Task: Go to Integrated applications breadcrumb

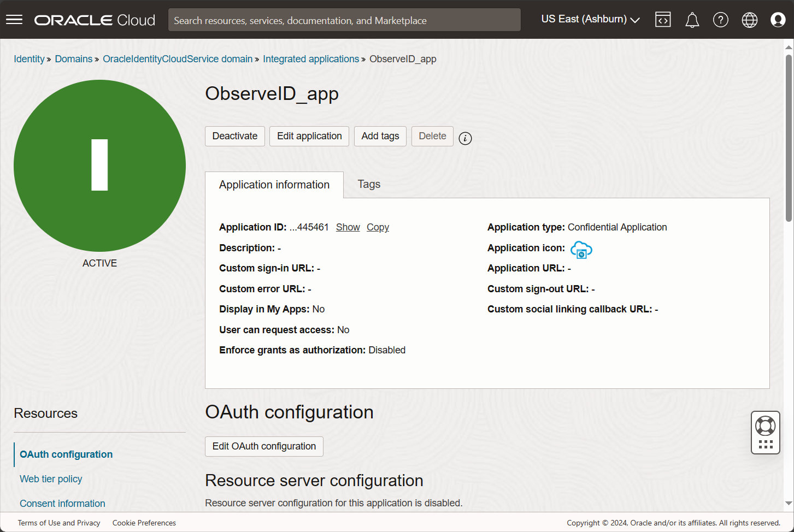Action: point(311,59)
